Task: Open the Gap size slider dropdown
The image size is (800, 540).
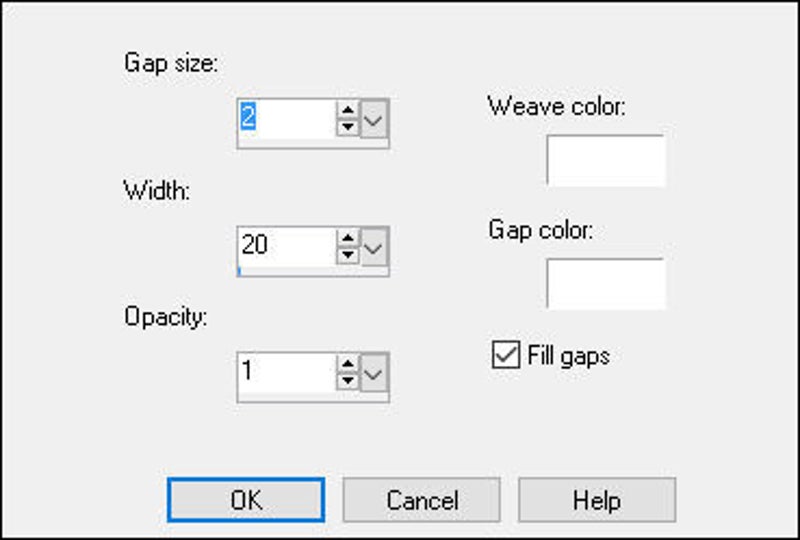Action: tap(374, 118)
